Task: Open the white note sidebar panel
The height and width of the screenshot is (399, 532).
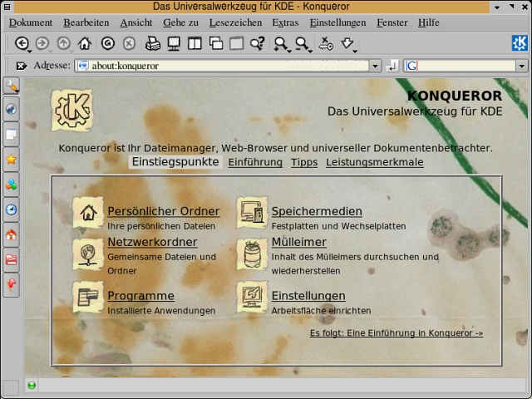Action: pos(11,135)
